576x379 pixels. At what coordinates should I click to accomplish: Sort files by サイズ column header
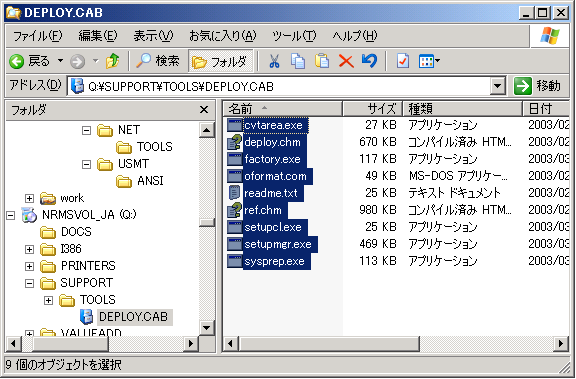click(372, 109)
